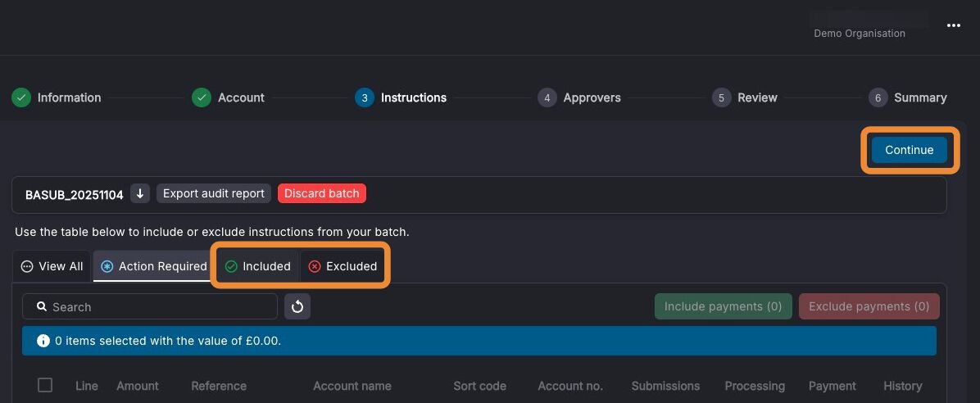Switch to the Included tab
Image resolution: width=980 pixels, height=403 pixels.
[258, 266]
